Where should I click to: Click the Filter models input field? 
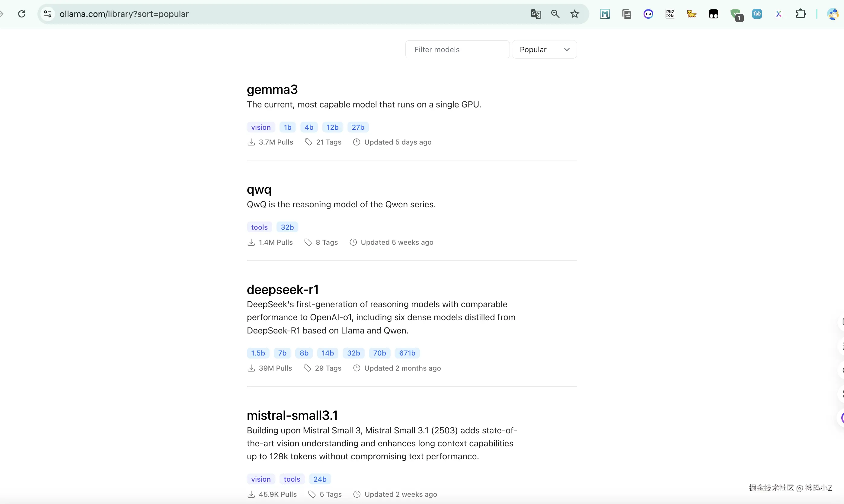(457, 49)
